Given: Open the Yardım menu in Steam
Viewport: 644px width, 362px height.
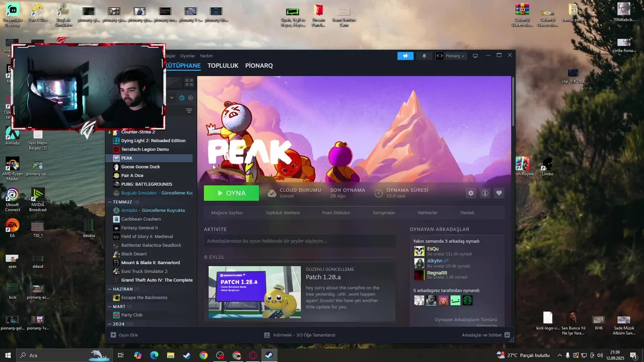Looking at the screenshot, I should point(206,56).
